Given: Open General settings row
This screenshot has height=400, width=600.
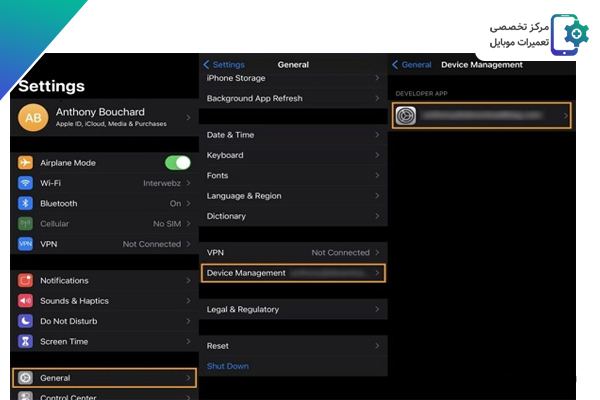Looking at the screenshot, I should 105,378.
